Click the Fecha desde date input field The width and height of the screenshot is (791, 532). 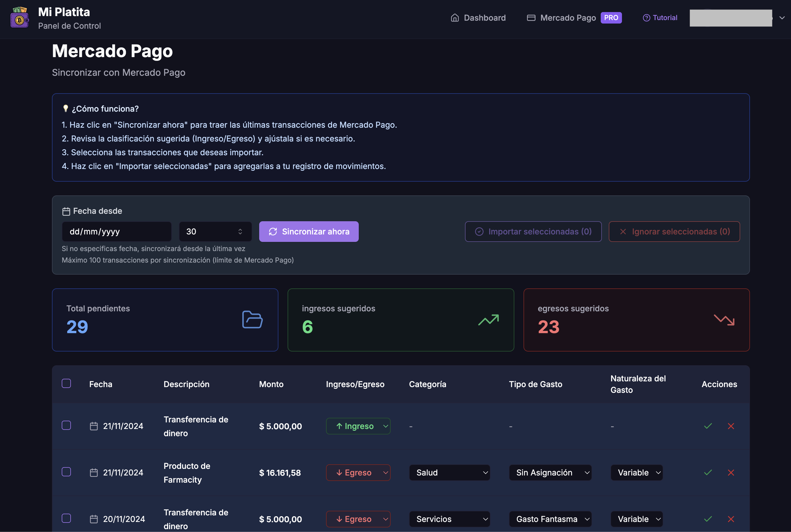tap(117, 231)
